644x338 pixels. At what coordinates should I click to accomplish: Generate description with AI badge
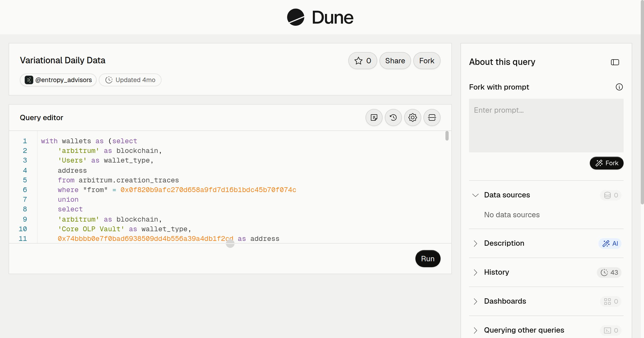tap(610, 244)
